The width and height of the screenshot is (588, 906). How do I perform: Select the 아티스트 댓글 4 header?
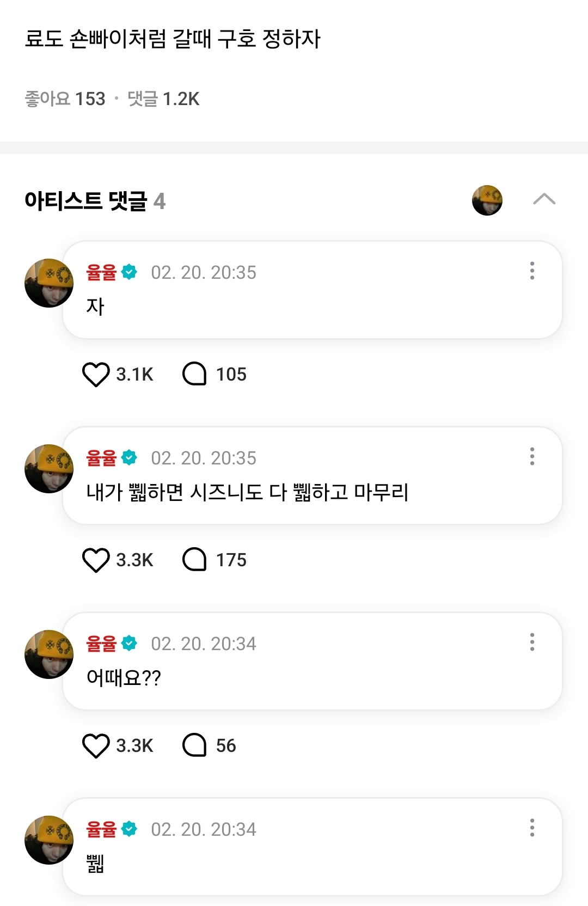click(x=95, y=201)
